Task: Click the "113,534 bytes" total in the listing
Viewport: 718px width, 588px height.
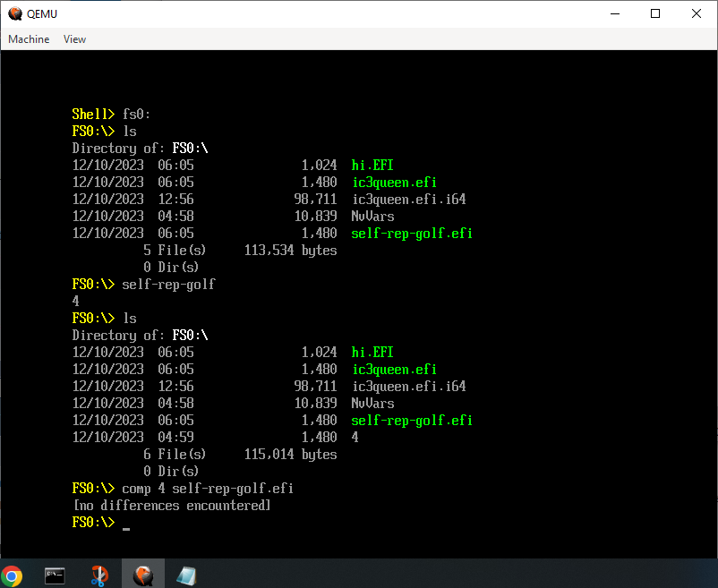Action: point(290,251)
